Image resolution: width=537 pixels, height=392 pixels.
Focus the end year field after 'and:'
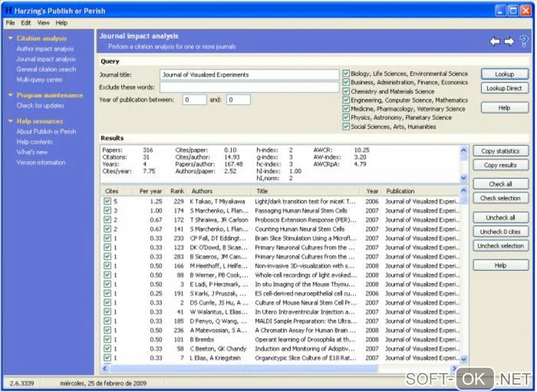[238, 100]
